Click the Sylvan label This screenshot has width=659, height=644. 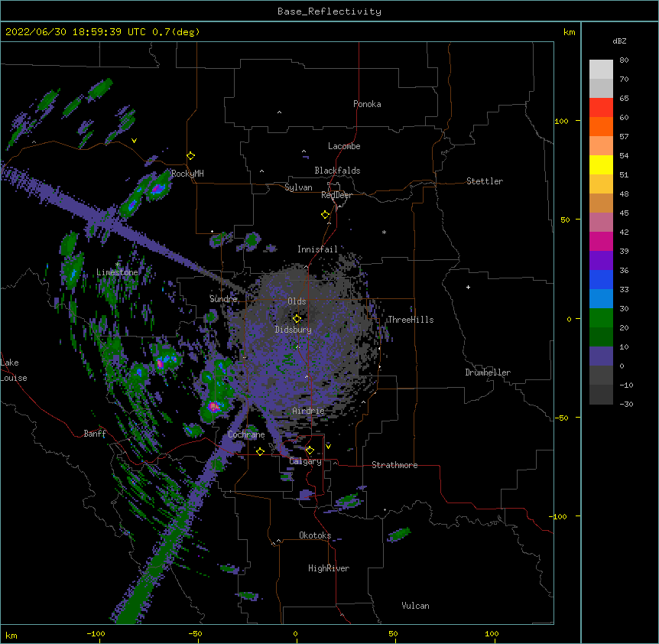(298, 187)
